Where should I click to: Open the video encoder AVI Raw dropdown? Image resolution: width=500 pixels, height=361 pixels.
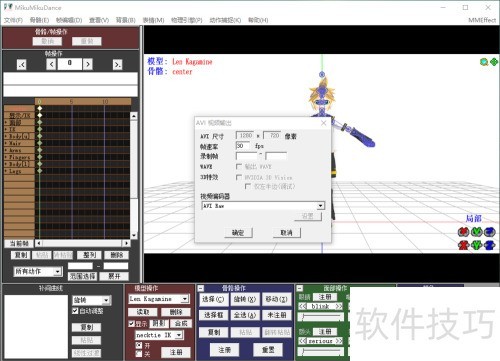coord(320,206)
